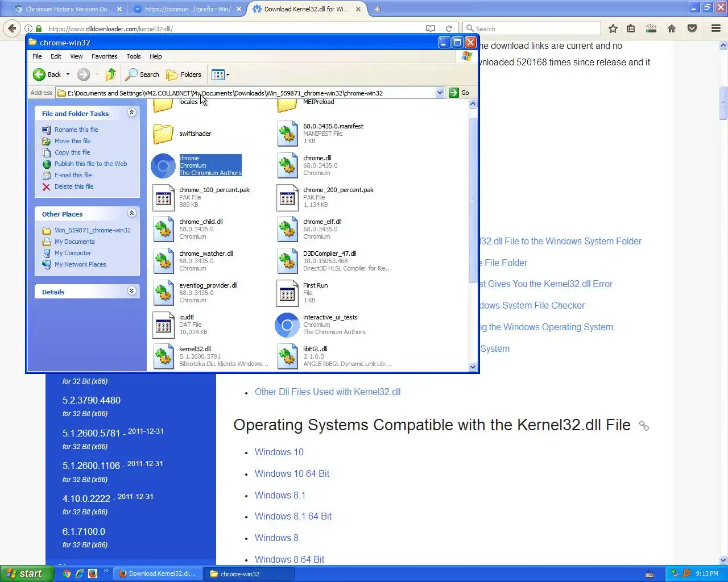Select the icudtl DAT file icon

pos(163,325)
